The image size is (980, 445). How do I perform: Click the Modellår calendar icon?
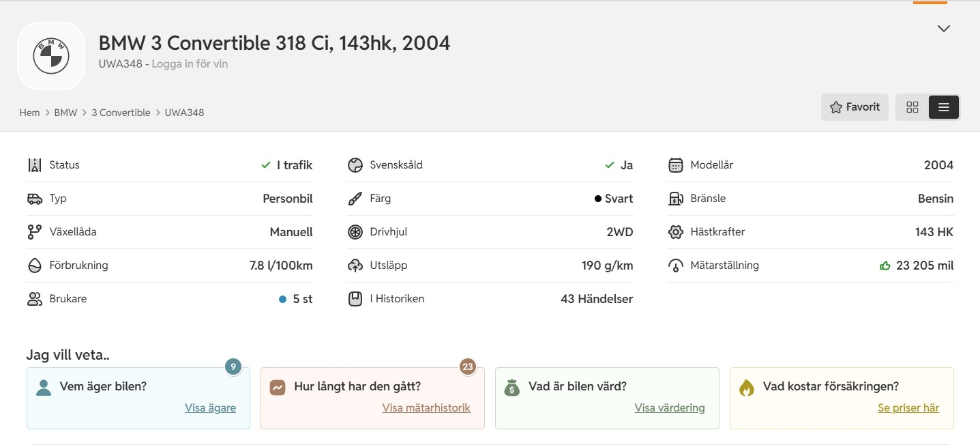point(676,165)
